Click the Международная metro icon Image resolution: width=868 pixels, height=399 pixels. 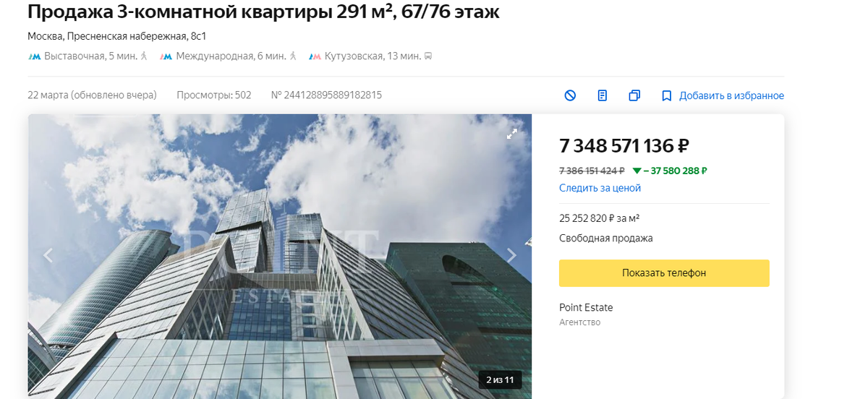(x=166, y=56)
